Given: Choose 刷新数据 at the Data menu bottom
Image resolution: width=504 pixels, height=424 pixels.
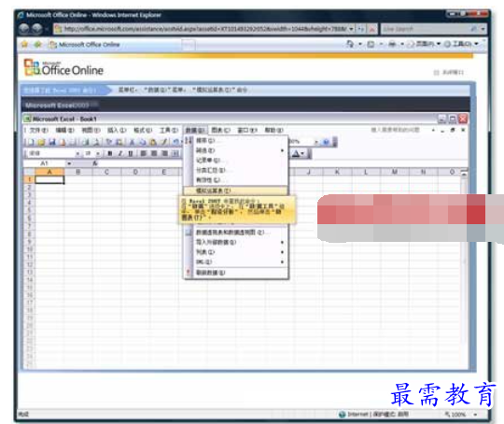Looking at the screenshot, I should point(235,273).
